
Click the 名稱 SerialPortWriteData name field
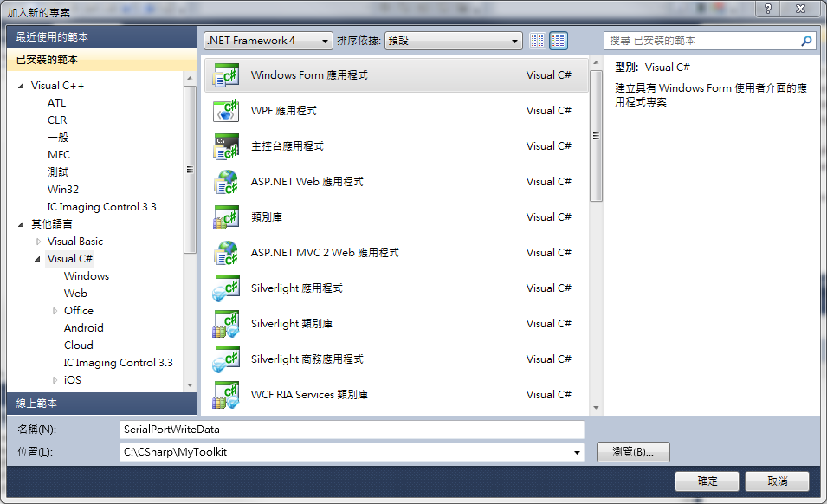pyautogui.click(x=352, y=430)
